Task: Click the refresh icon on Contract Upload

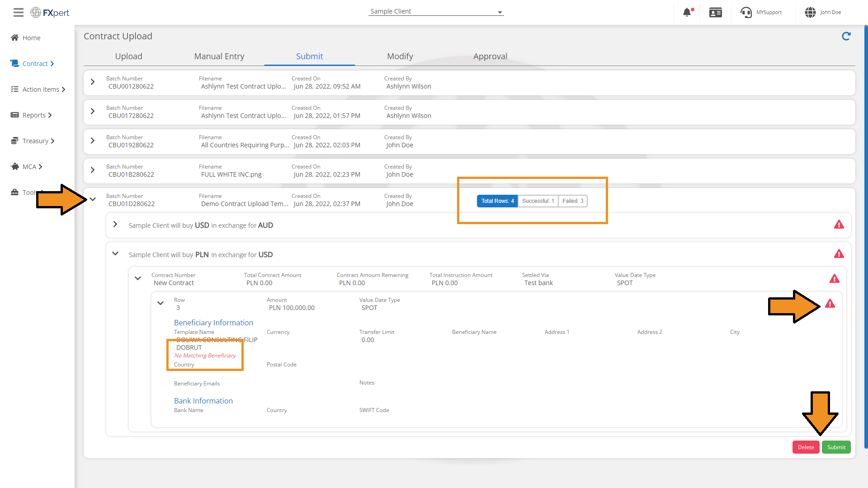Action: [x=846, y=36]
